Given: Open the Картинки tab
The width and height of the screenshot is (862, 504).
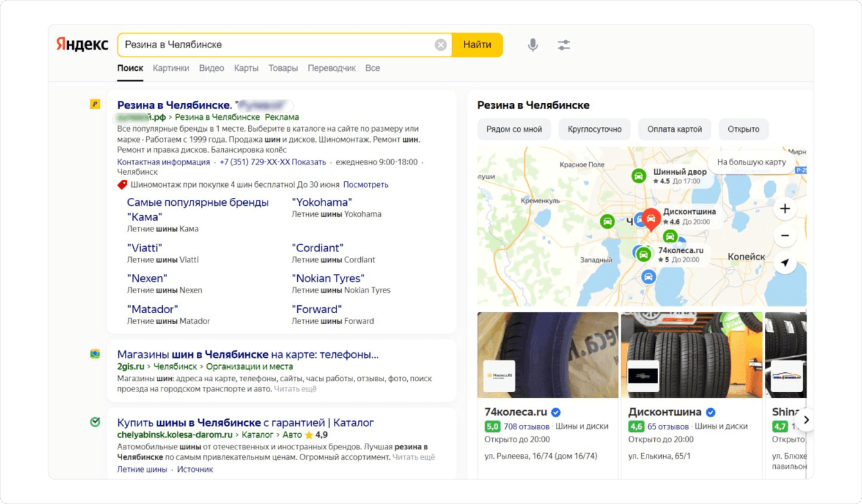Looking at the screenshot, I should point(171,68).
